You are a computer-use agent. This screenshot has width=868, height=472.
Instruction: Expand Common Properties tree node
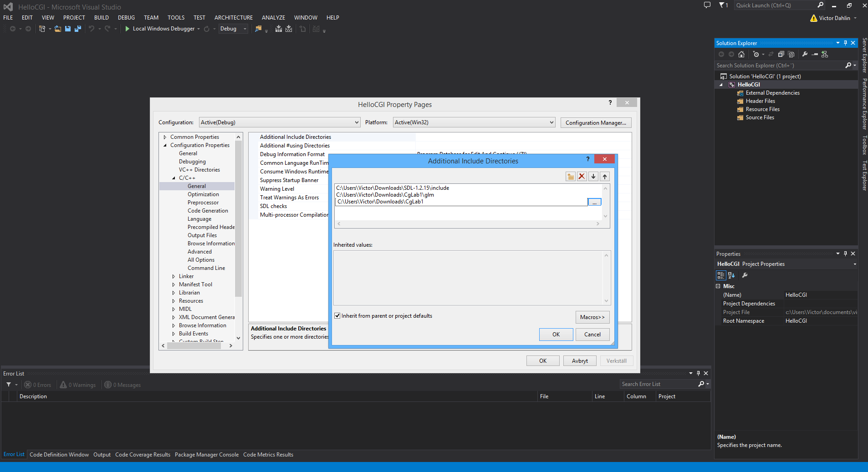(165, 137)
